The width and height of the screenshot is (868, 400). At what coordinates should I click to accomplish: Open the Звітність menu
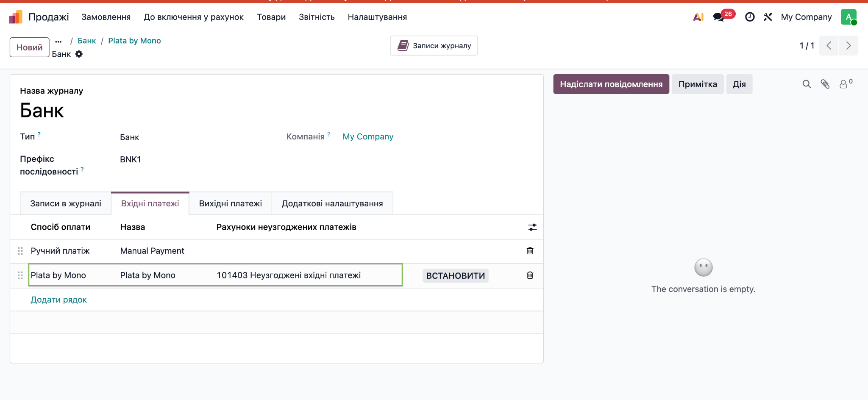click(x=317, y=17)
